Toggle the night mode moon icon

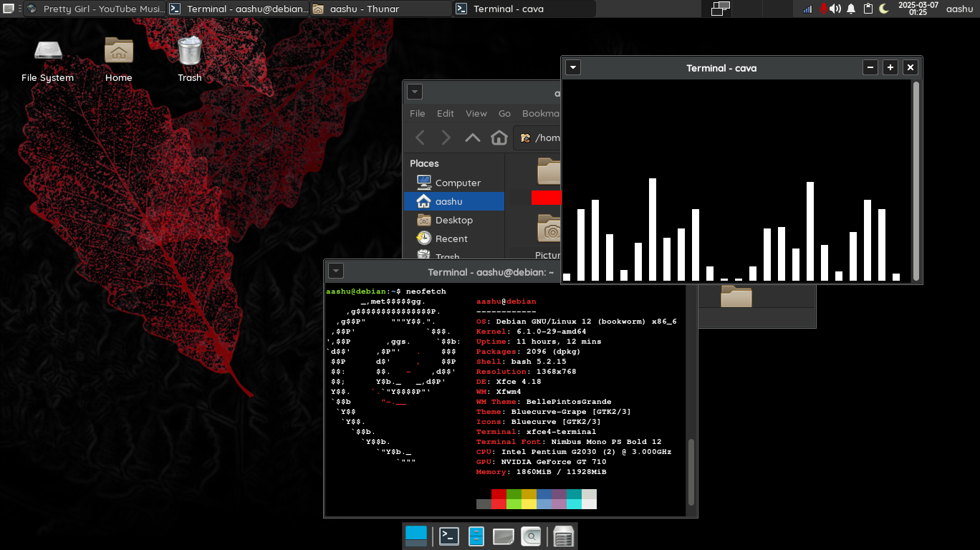[x=884, y=9]
